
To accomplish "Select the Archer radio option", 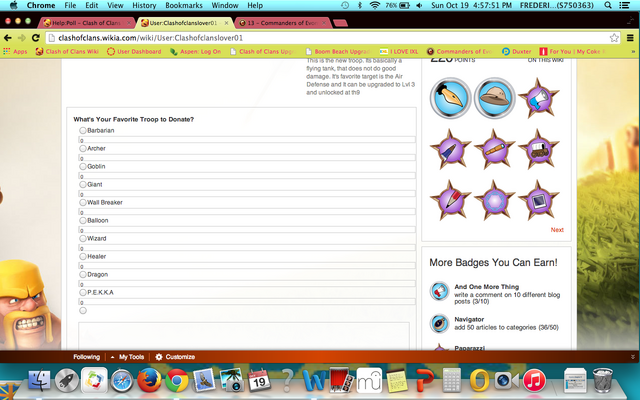I will point(83,148).
